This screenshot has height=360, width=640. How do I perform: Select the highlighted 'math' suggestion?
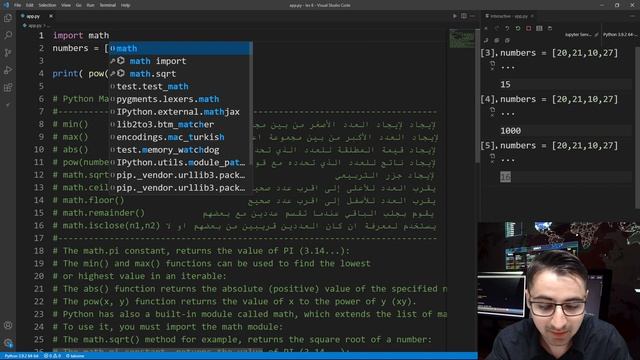[x=180, y=48]
